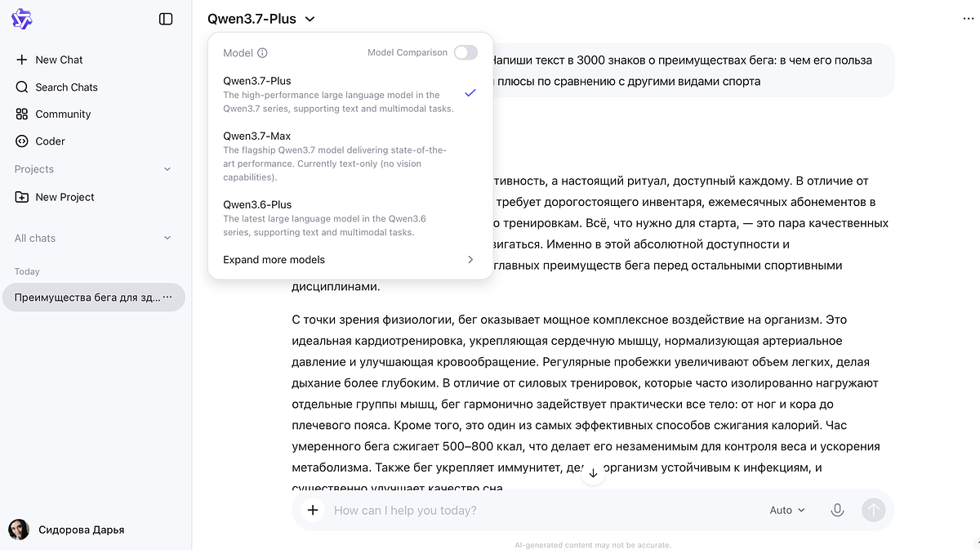
Task: Click the Projects section label
Action: click(x=34, y=169)
